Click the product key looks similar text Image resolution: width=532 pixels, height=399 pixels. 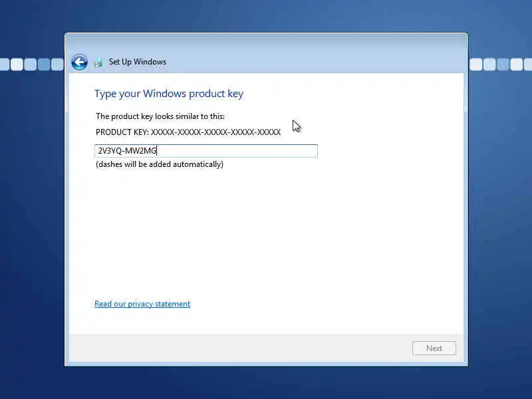[160, 116]
